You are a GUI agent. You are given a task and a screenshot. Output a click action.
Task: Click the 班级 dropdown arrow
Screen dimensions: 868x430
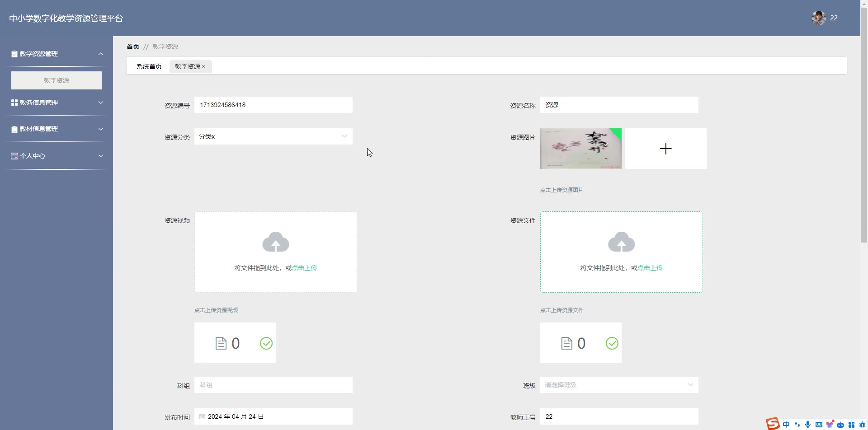coord(690,385)
